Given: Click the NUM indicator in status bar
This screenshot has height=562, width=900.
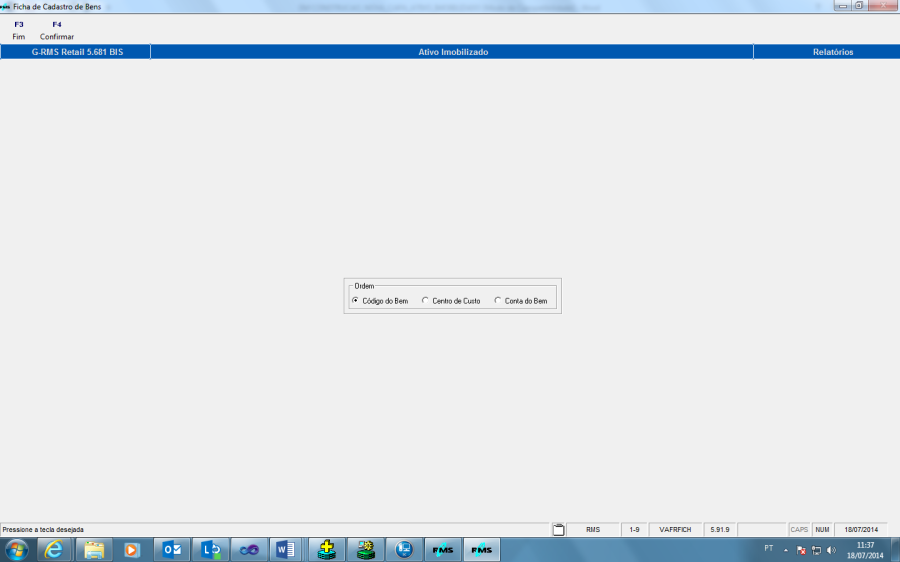Looking at the screenshot, I should point(822,529).
